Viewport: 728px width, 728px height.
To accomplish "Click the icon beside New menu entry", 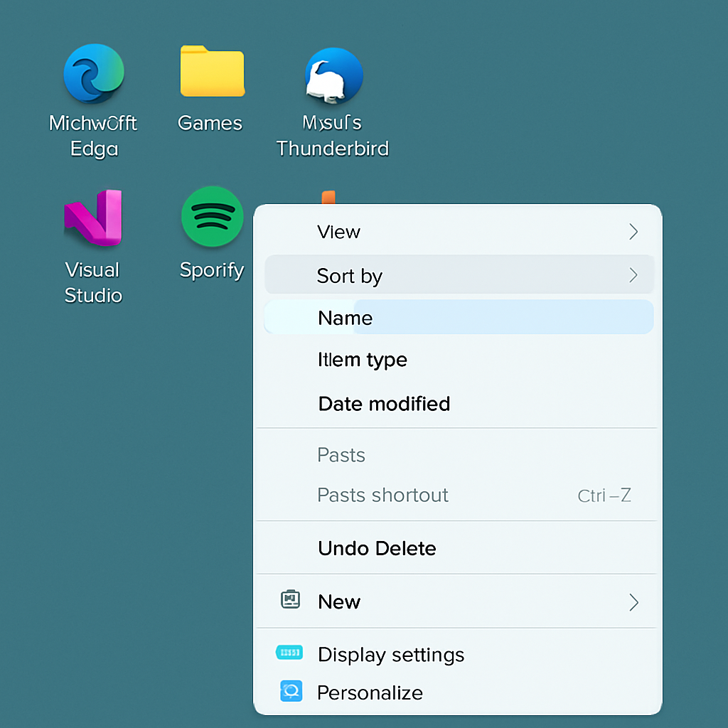I will [290, 599].
